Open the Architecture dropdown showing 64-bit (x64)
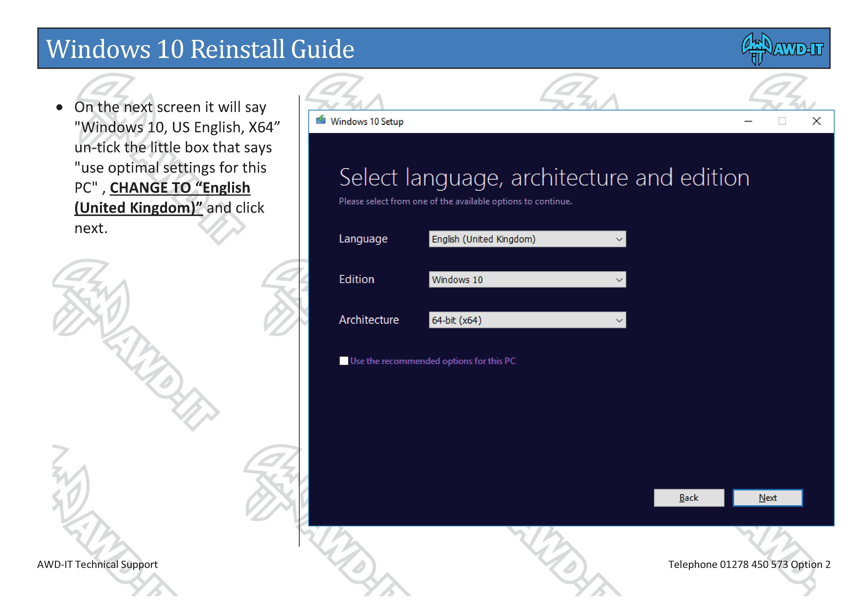The width and height of the screenshot is (868, 614). (527, 320)
